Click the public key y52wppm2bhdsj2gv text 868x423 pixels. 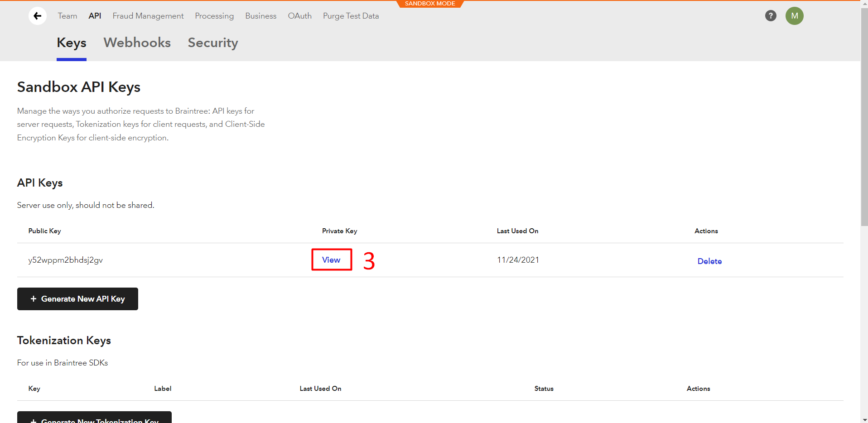tap(66, 260)
